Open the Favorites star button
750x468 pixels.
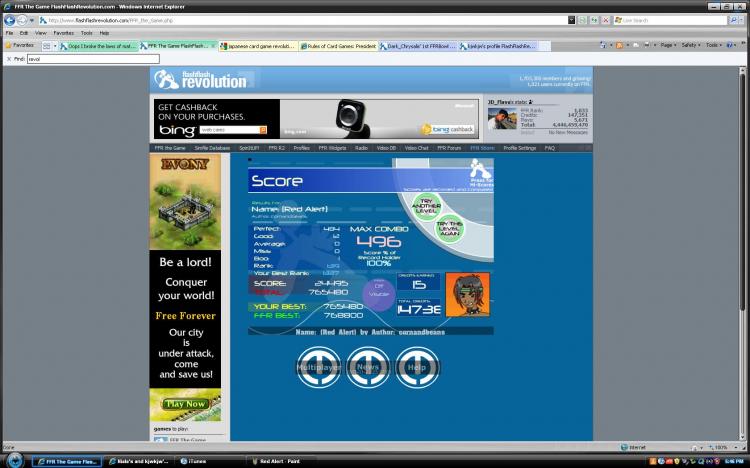[x=20, y=45]
